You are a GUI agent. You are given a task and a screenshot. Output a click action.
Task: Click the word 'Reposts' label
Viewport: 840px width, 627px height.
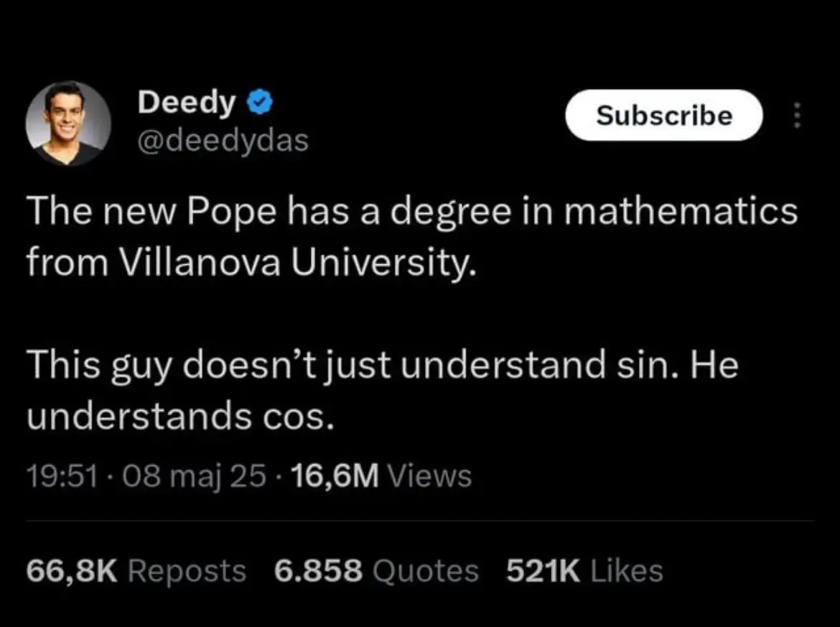click(x=187, y=571)
